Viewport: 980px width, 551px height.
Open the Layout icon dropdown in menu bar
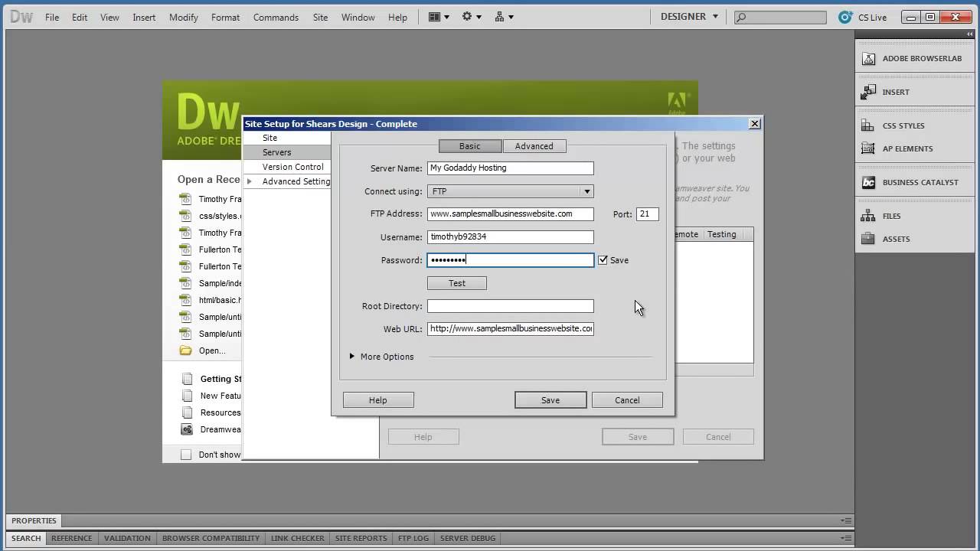tap(439, 17)
